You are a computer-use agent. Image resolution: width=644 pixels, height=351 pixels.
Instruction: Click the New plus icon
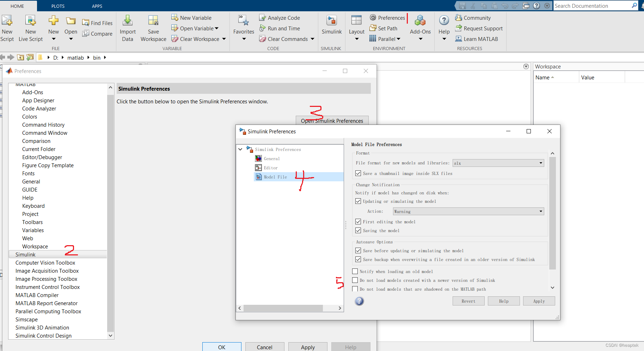(x=54, y=20)
